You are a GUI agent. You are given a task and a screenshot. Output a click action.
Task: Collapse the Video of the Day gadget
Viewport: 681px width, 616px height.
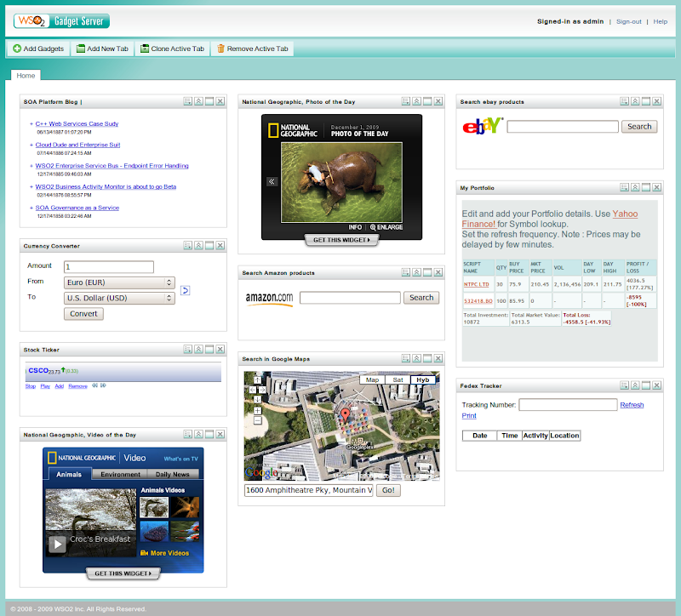click(198, 434)
